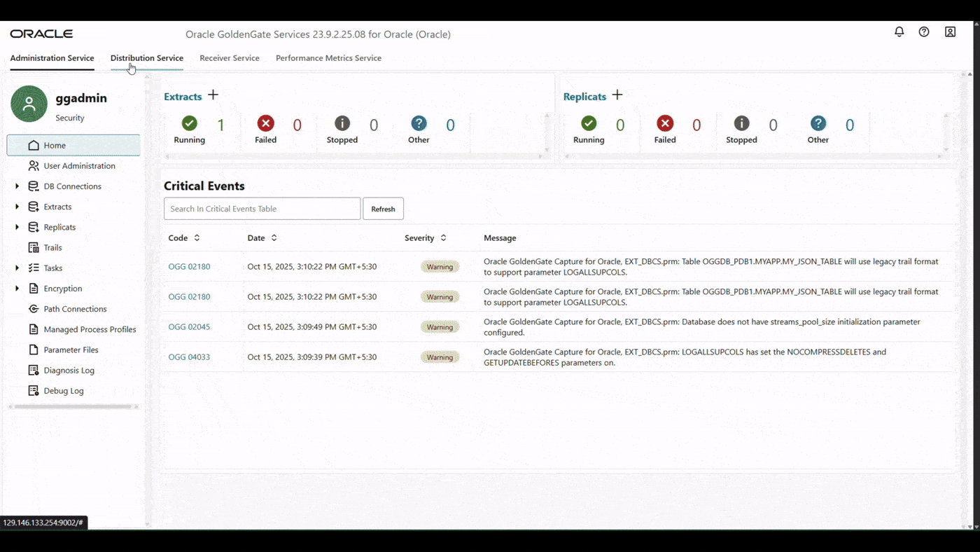Open Encryption in the sidebar

[x=62, y=288]
